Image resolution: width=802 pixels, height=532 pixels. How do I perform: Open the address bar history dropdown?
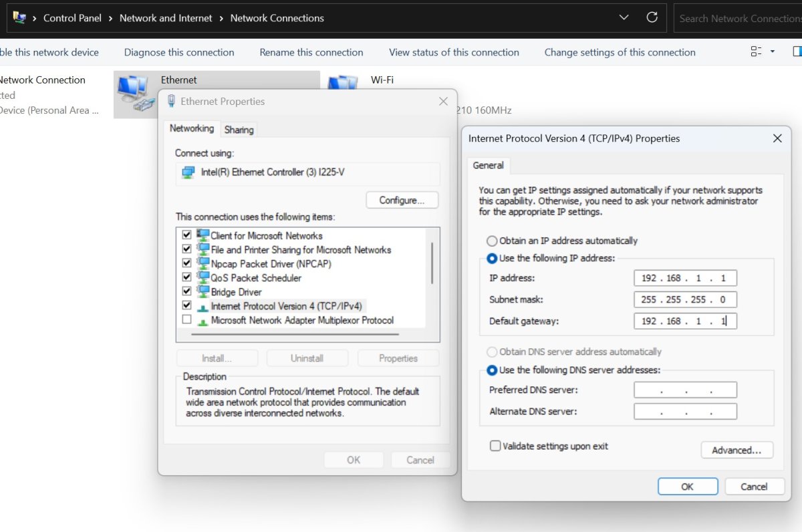[624, 18]
